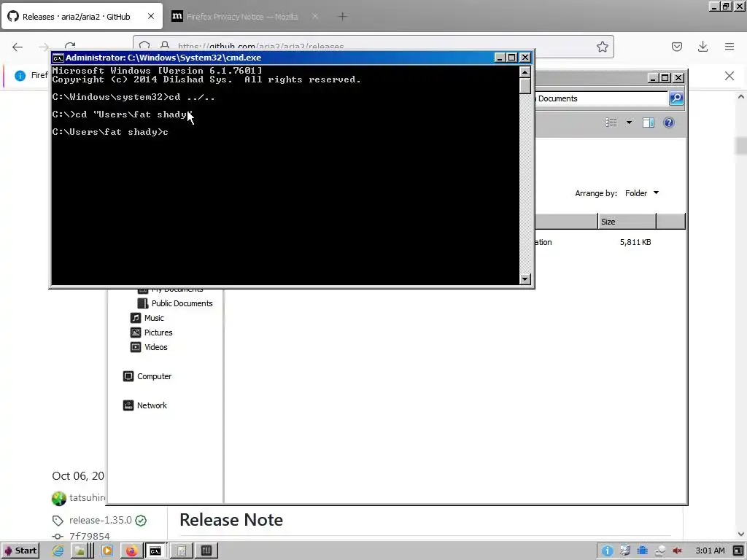The width and height of the screenshot is (747, 560).
Task: Open Music library in navigation pane
Action: click(x=147, y=318)
